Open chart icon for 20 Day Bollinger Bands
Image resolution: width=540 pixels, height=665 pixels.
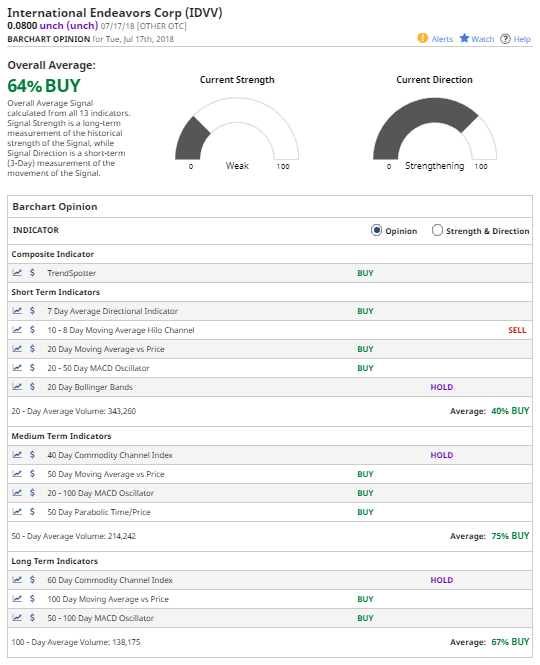pyautogui.click(x=17, y=387)
